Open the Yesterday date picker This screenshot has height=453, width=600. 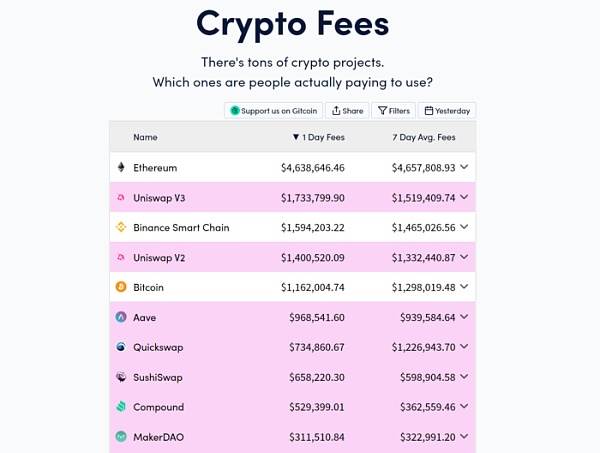click(447, 111)
